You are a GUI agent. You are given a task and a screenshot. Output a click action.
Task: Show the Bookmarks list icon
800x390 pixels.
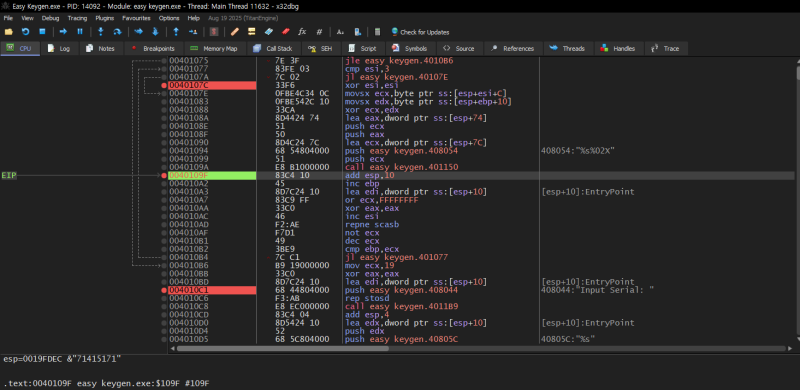pyautogui.click(x=285, y=32)
